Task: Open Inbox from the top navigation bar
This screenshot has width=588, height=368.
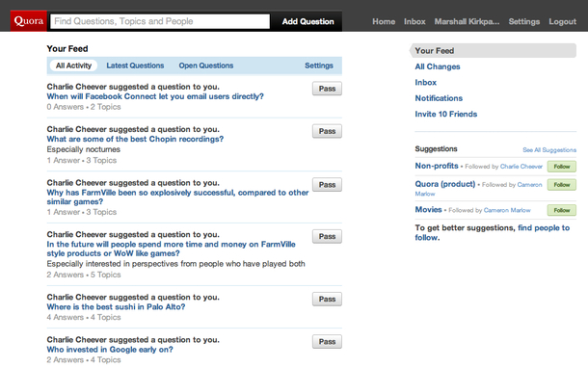Action: [414, 22]
